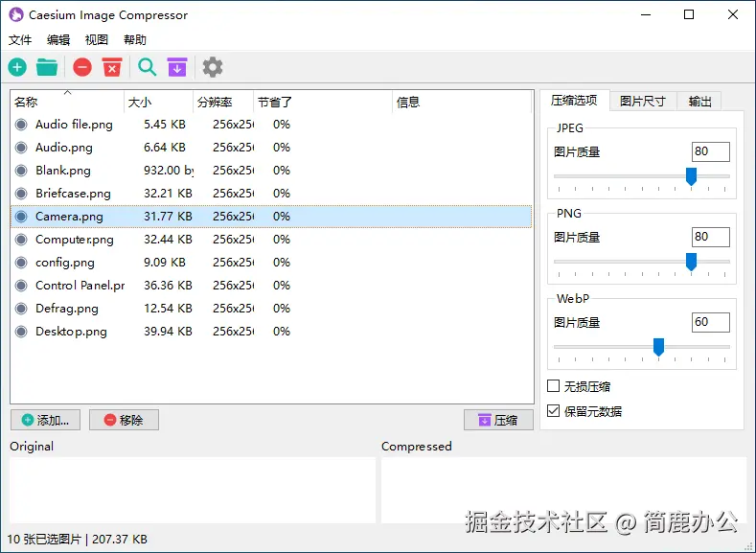Sort by the 分辨率 column header
The height and width of the screenshot is (553, 756).
point(223,102)
